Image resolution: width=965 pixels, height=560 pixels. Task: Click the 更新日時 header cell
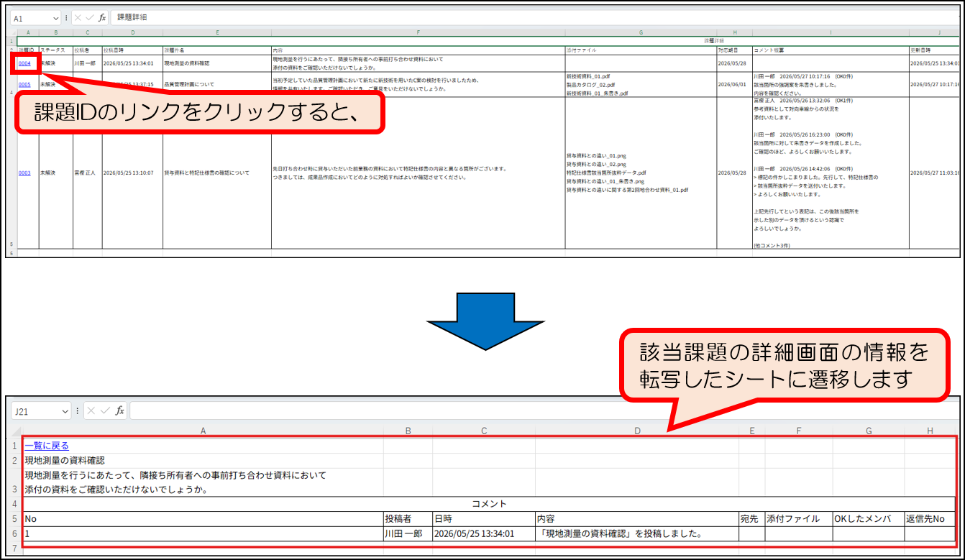pyautogui.click(x=933, y=51)
